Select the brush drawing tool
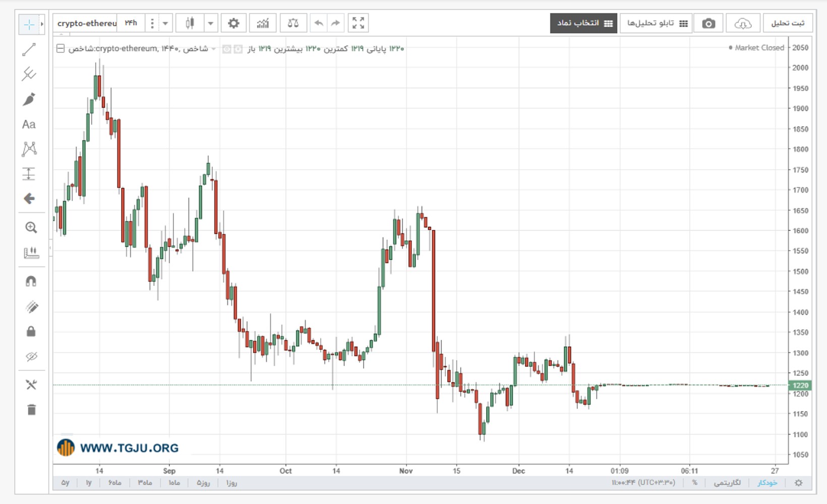This screenshot has width=827, height=504. click(29, 99)
